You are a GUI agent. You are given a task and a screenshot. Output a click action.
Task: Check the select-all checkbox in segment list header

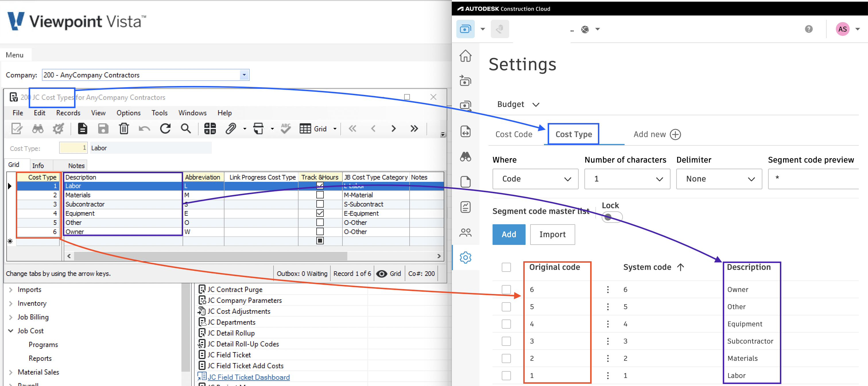pos(506,268)
